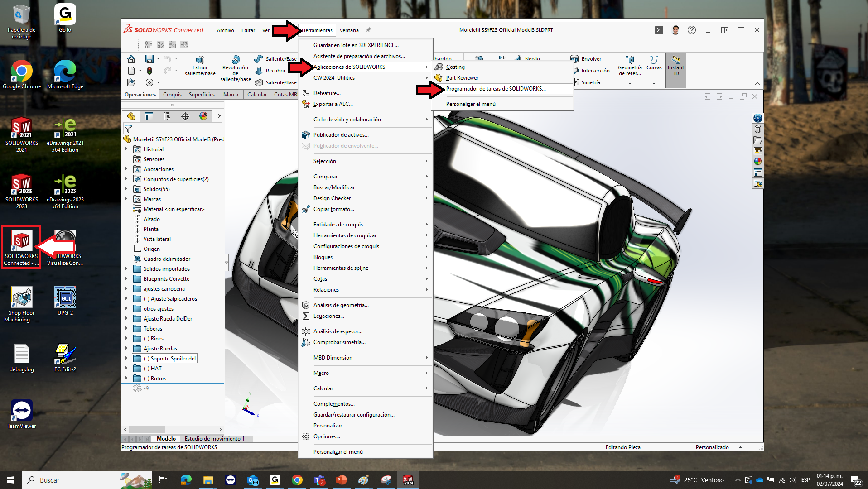Click Part Reviewer menu item
The height and width of the screenshot is (489, 868).
tap(502, 78)
